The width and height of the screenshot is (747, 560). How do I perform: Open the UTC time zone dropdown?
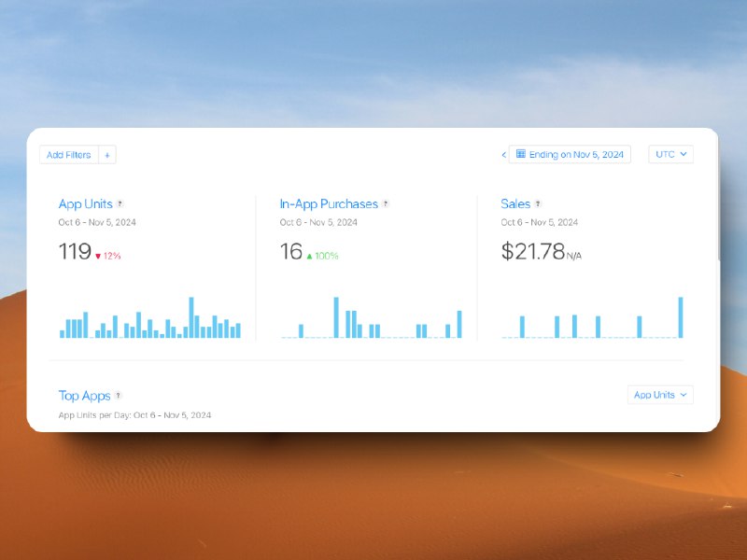670,154
